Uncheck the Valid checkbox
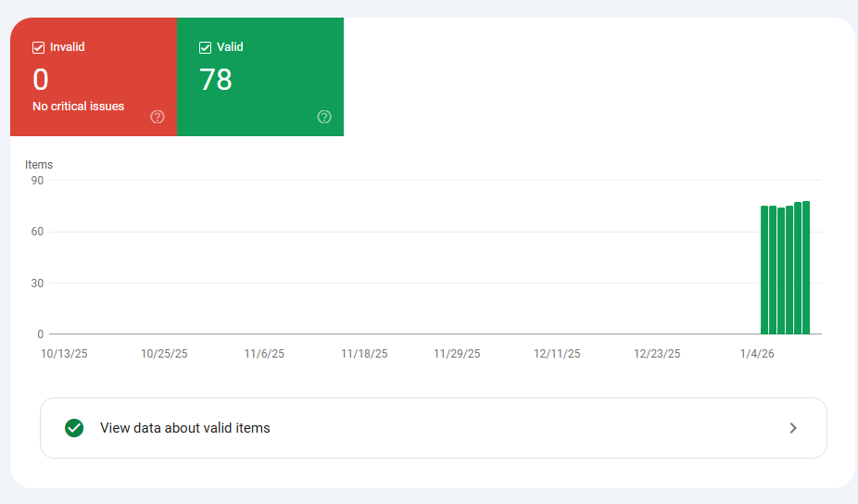 (x=205, y=47)
